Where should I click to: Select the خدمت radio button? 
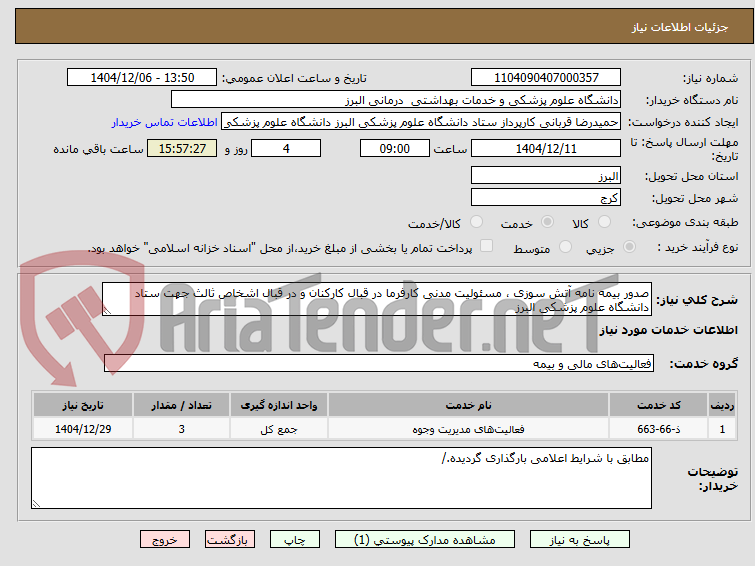tap(547, 222)
